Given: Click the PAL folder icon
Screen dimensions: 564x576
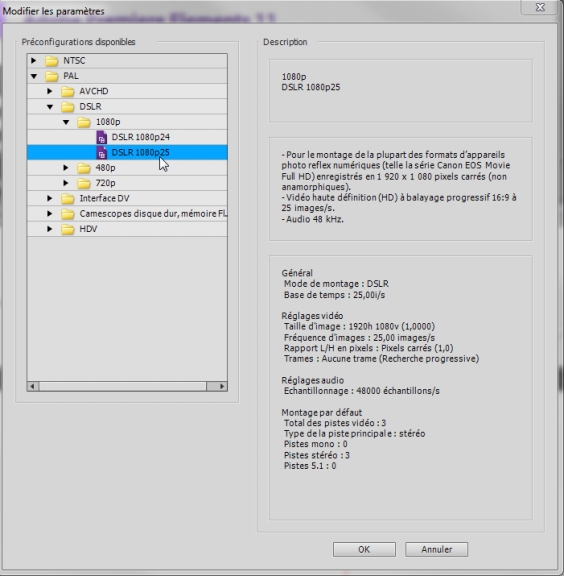Looking at the screenshot, I should (x=51, y=76).
